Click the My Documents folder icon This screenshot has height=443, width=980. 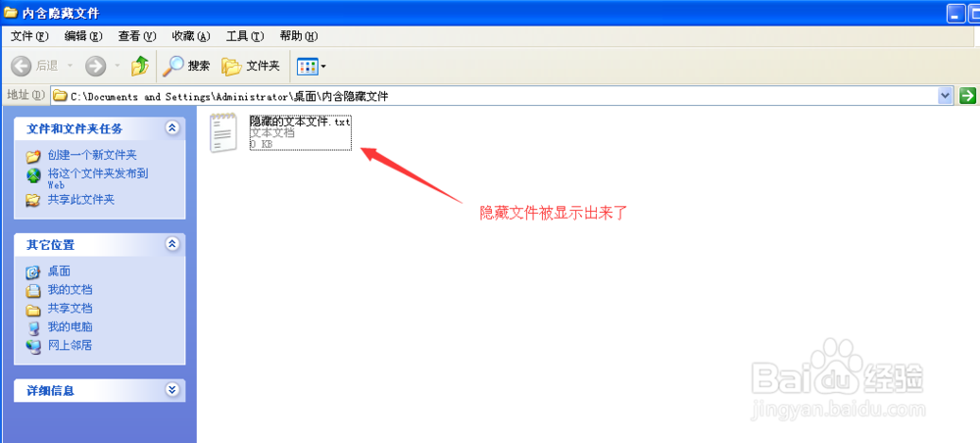[33, 291]
